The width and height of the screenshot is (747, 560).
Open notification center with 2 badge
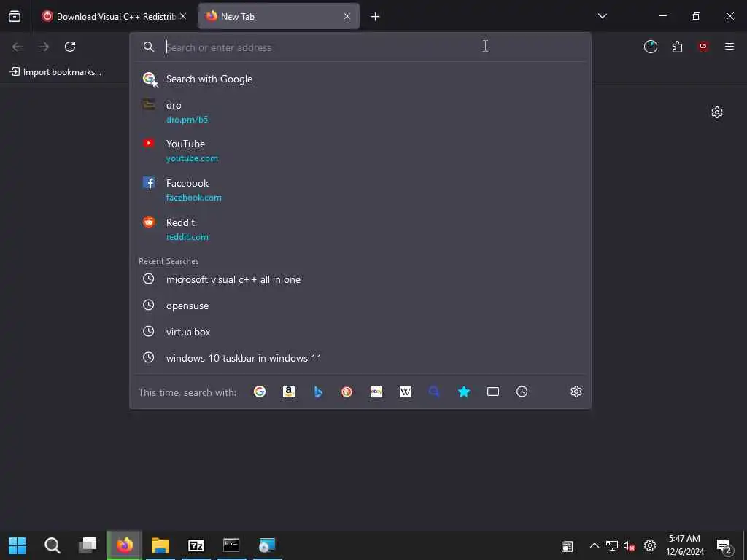(x=724, y=546)
